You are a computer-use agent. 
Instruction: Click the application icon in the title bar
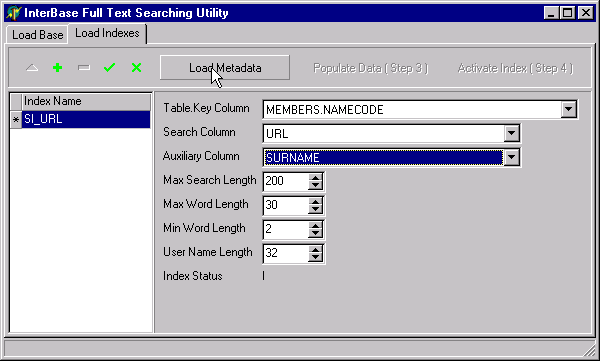[14, 13]
